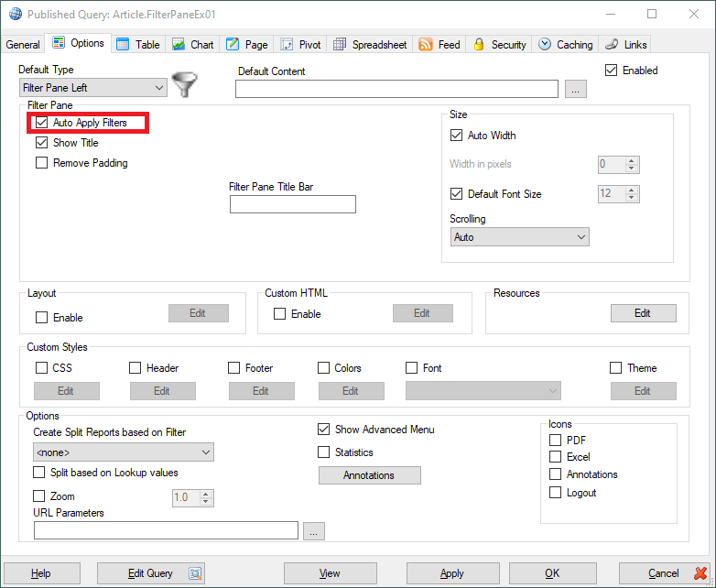This screenshot has height=588, width=716.
Task: Click the Page tab pencil icon
Action: click(233, 44)
